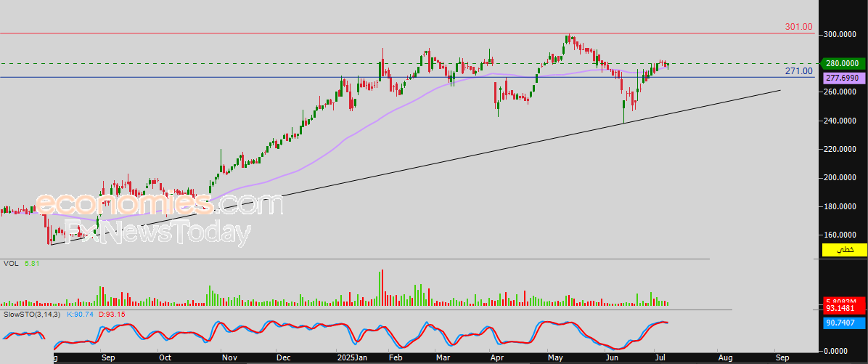Click the VOL indicator label
This screenshot has height=364, width=868.
tap(10, 264)
